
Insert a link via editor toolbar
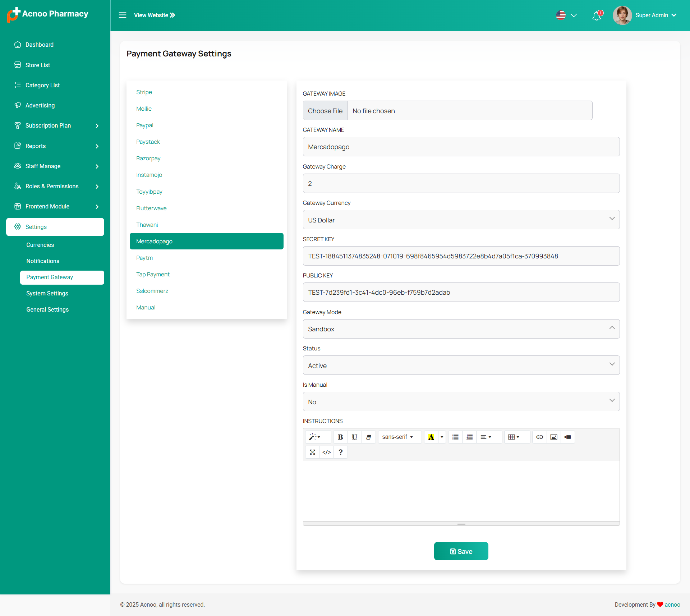539,437
